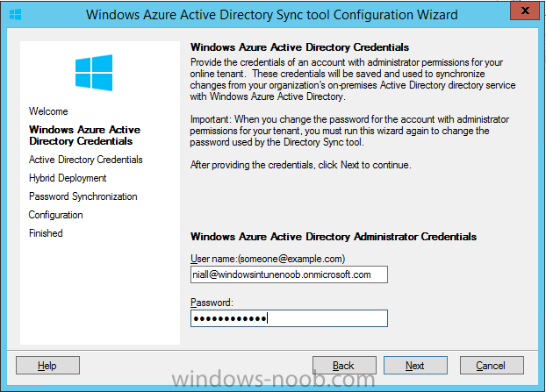The height and width of the screenshot is (392, 546).
Task: Select the Configuration step
Action: pos(55,215)
